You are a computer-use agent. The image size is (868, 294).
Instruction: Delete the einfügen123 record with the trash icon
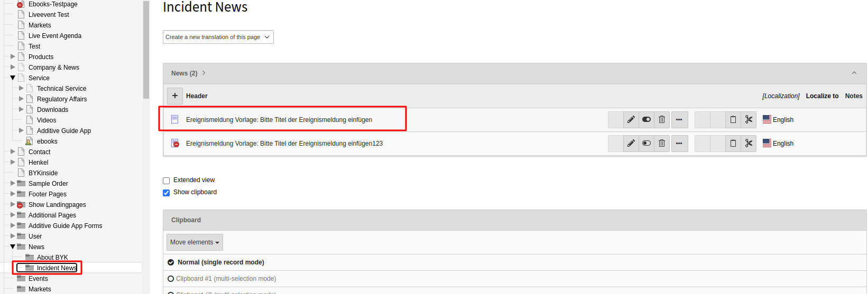point(662,144)
